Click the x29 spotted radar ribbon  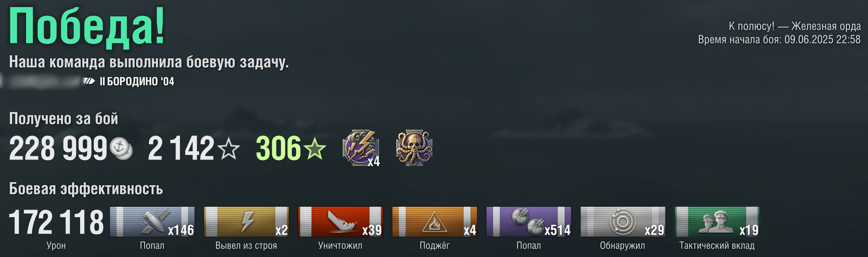(623, 222)
